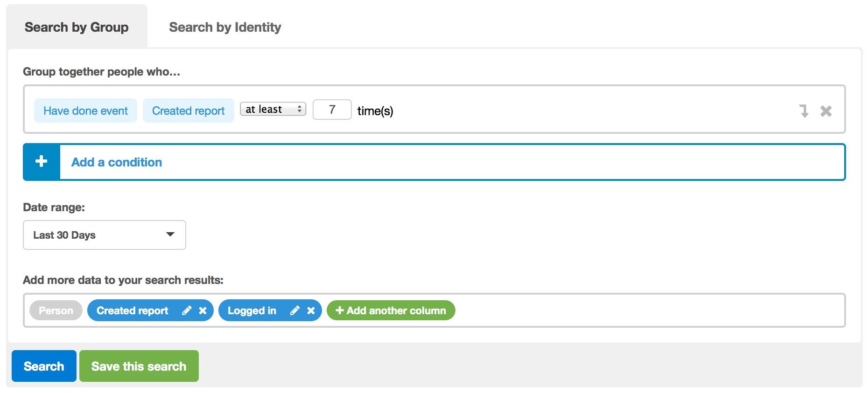
Task: Click Save this search button
Action: pyautogui.click(x=139, y=366)
